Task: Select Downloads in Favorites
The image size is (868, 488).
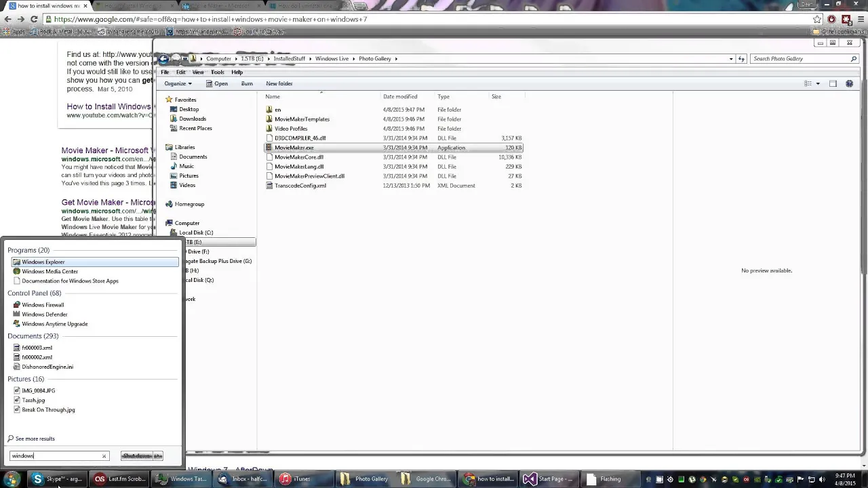Action: [x=192, y=119]
